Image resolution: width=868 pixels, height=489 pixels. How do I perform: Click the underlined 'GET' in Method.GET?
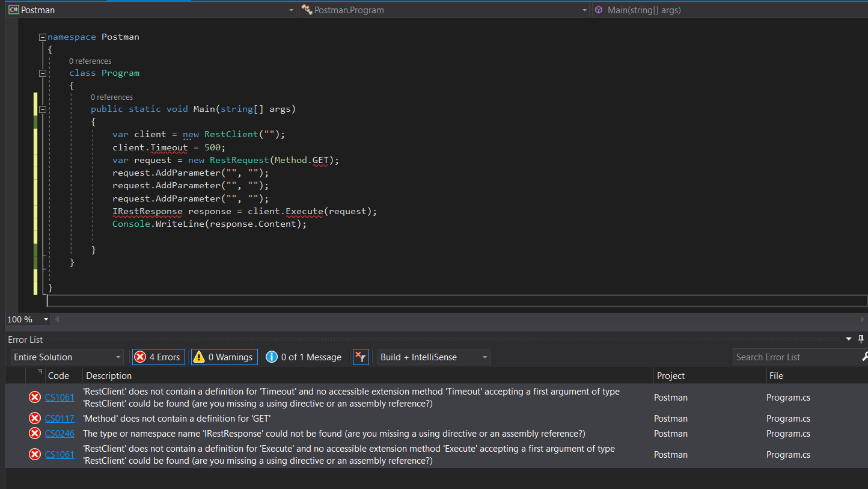tap(320, 161)
